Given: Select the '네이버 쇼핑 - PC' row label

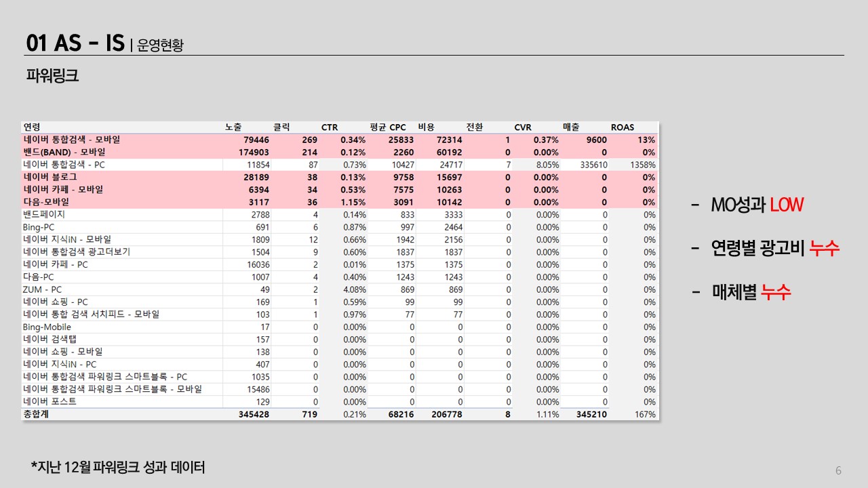Looking at the screenshot, I should pos(56,302).
